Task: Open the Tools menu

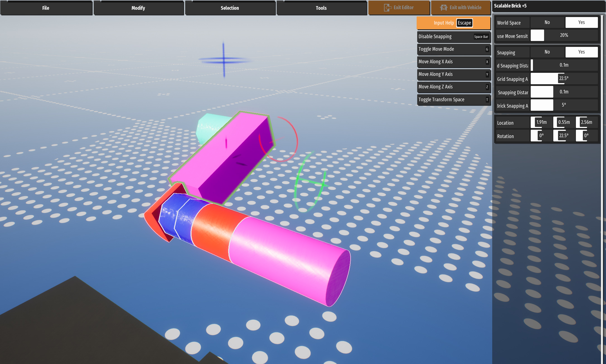Action: [321, 8]
